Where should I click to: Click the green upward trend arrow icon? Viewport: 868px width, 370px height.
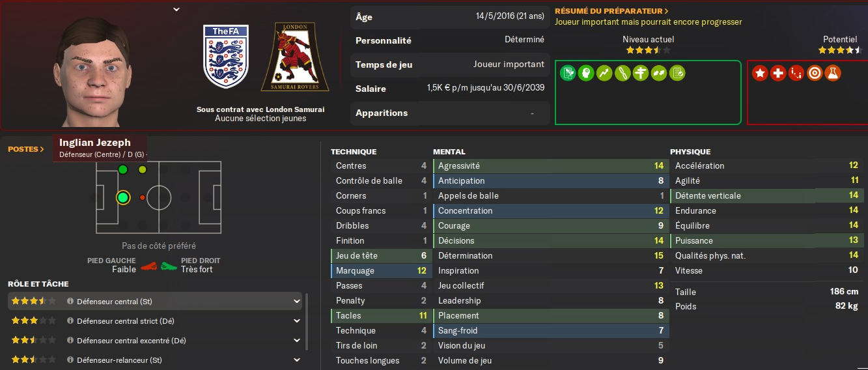[x=604, y=73]
